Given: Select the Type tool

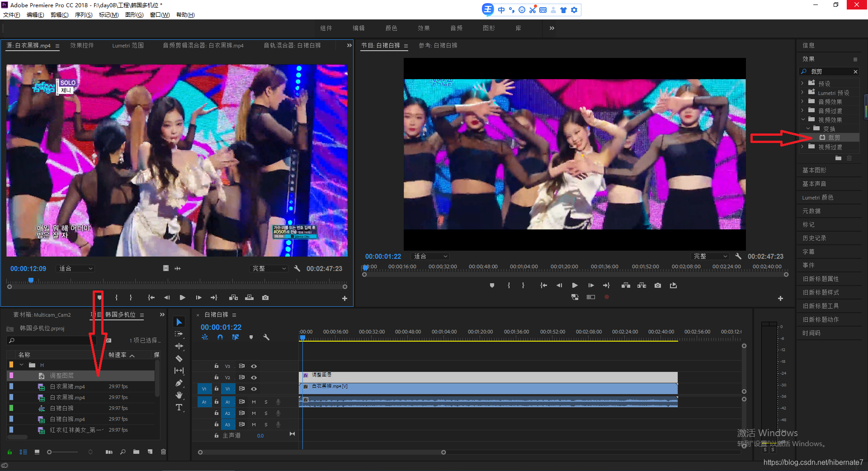Looking at the screenshot, I should [x=179, y=407].
